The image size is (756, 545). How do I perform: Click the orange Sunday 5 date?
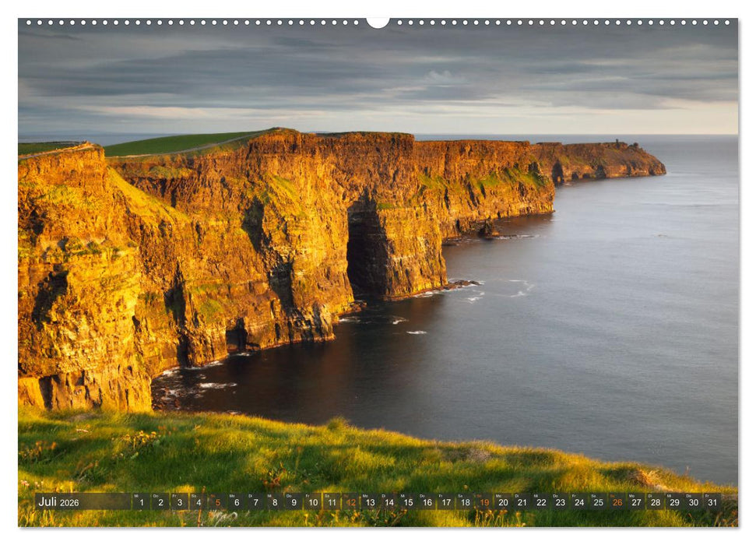[217, 502]
